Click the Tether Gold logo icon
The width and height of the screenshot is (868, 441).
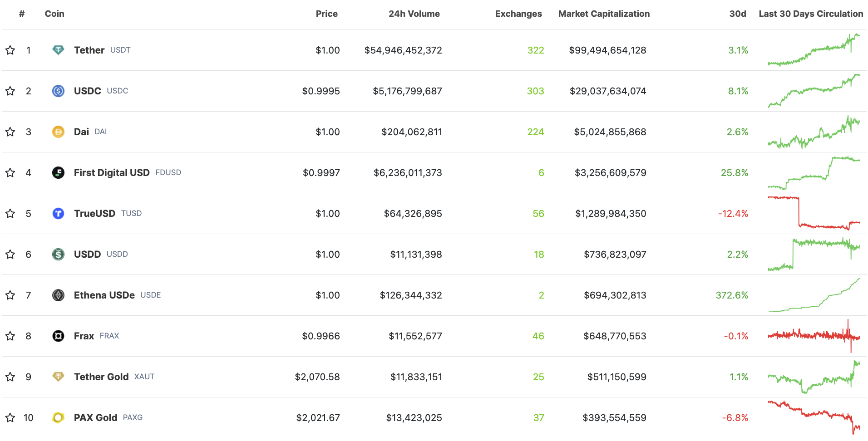coord(58,377)
